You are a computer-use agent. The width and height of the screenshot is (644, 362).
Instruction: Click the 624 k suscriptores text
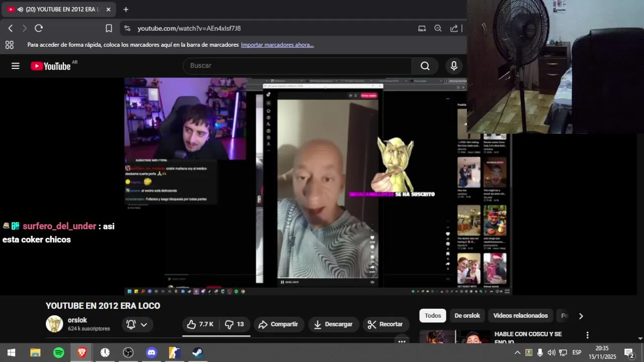[x=89, y=328]
